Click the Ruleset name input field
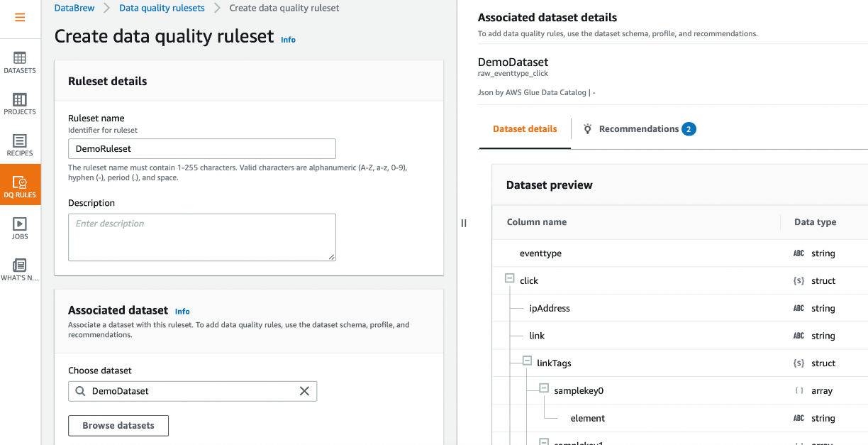Image resolution: width=868 pixels, height=445 pixels. (201, 148)
